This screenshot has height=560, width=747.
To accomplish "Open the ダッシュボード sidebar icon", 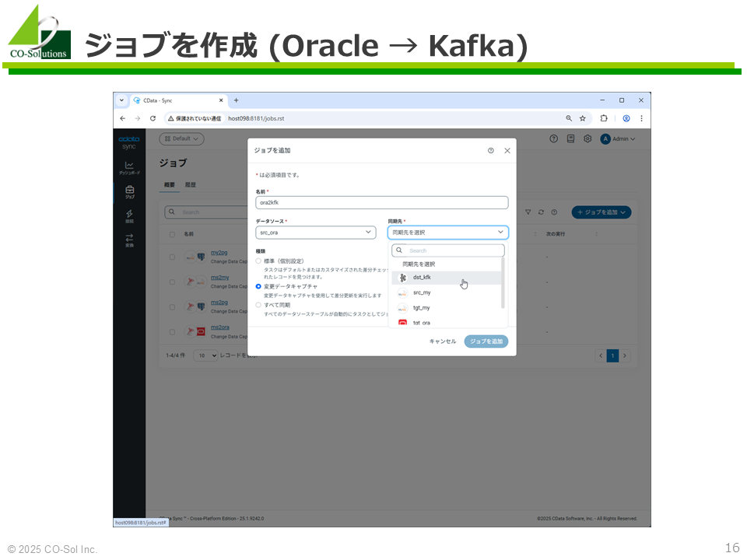I will click(129, 168).
